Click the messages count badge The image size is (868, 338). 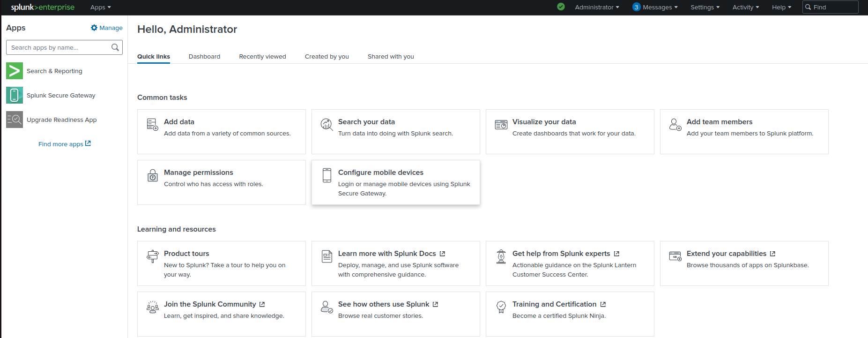tap(636, 7)
